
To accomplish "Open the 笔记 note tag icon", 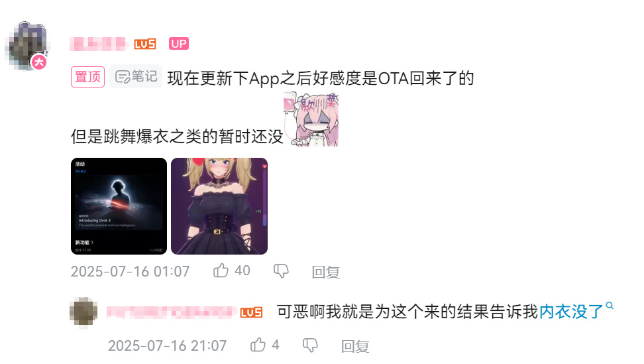I will tap(136, 76).
